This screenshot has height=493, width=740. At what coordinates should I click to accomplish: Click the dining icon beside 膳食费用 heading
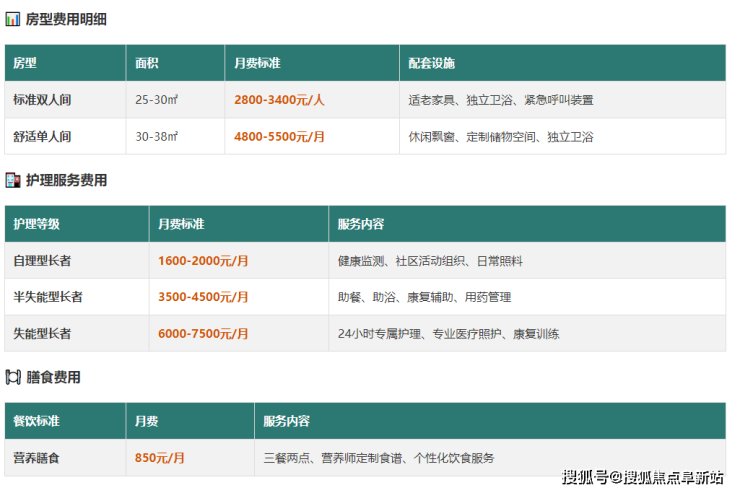pos(13,377)
